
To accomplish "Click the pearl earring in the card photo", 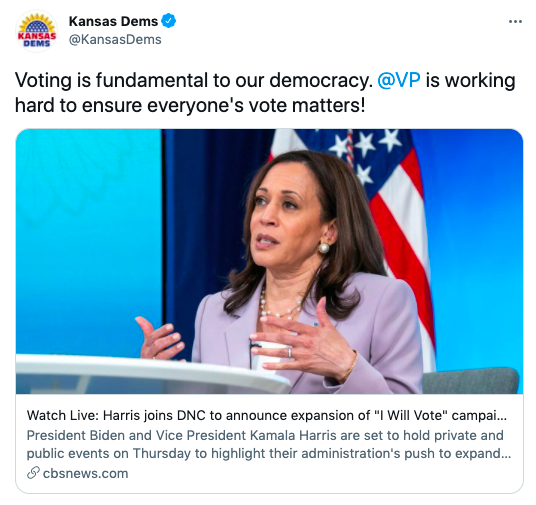I will pos(323,248).
